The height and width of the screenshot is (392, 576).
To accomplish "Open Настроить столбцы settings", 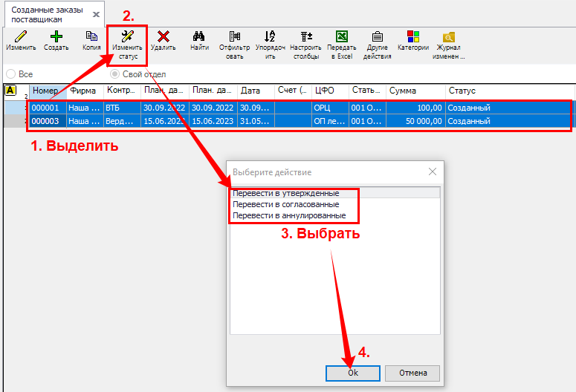I will (x=305, y=36).
